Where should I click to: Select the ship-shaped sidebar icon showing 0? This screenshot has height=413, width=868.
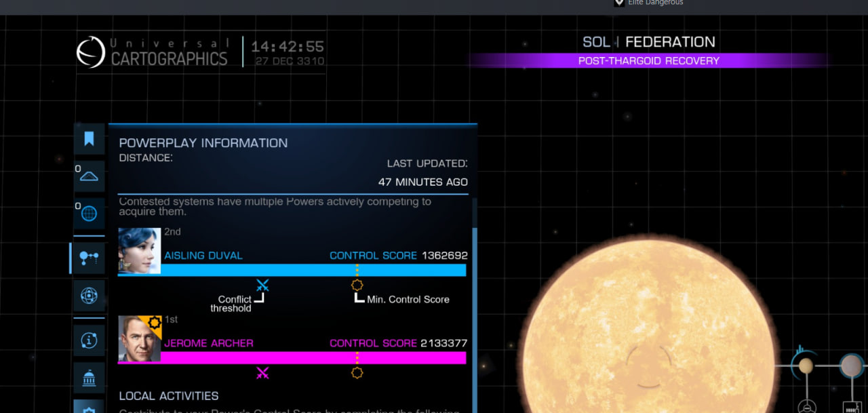pos(89,176)
